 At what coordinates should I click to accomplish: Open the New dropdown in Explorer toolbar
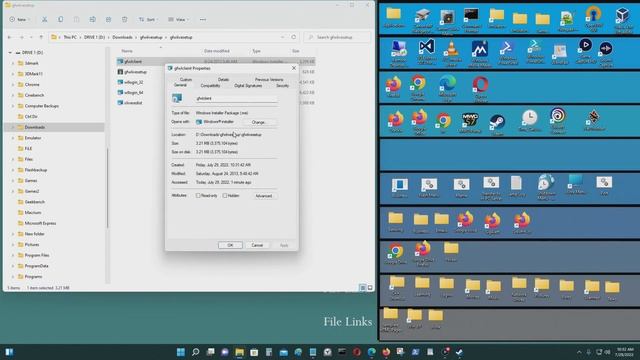pyautogui.click(x=19, y=19)
